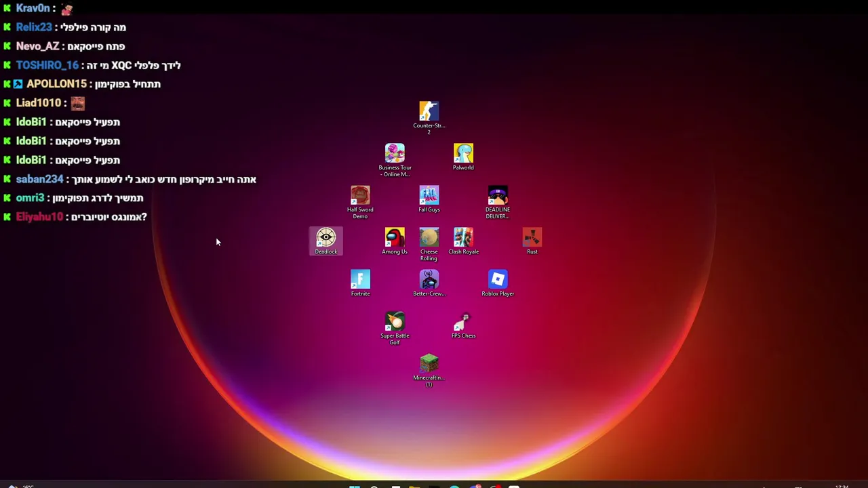The image size is (868, 488).
Task: Click username Eliyahu10 in chat overlay
Action: pyautogui.click(x=39, y=217)
